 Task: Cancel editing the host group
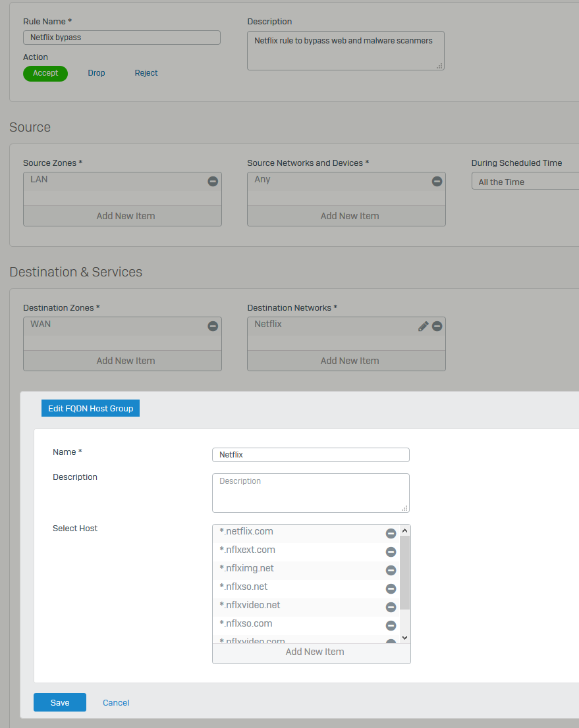[x=116, y=702]
